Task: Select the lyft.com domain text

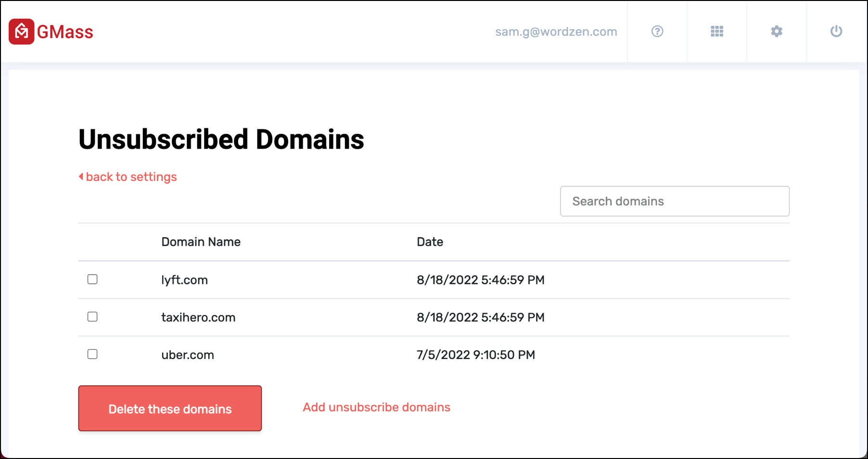Action: (x=184, y=280)
